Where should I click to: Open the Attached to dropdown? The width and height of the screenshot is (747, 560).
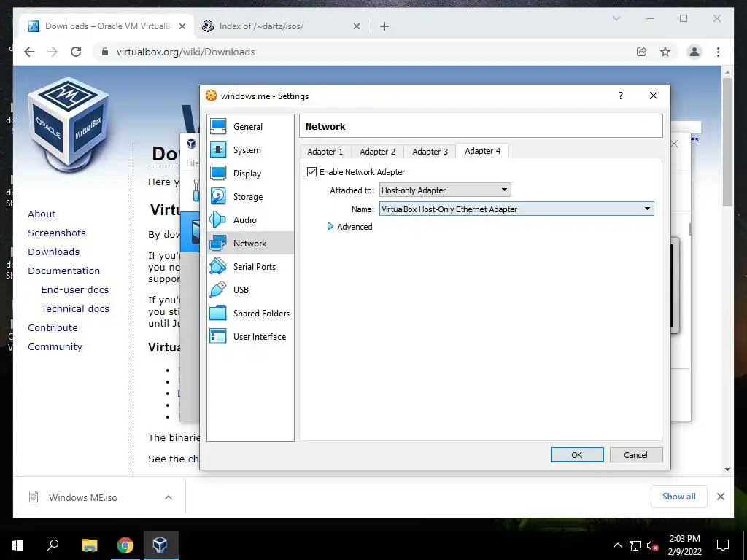point(445,190)
